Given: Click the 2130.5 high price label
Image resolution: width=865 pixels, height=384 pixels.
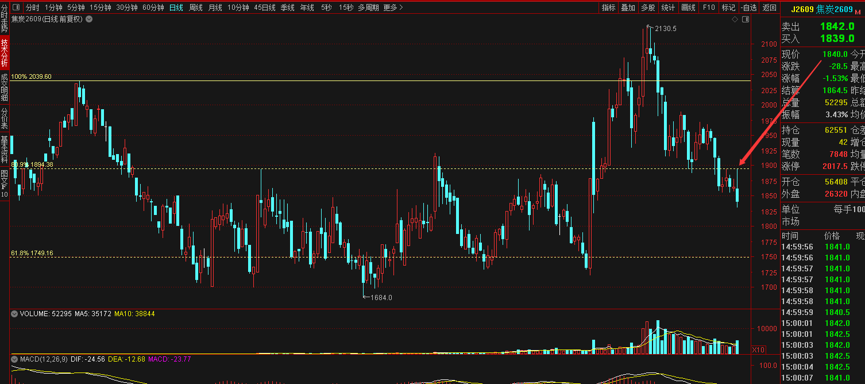Looking at the screenshot, I should pyautogui.click(x=665, y=28).
